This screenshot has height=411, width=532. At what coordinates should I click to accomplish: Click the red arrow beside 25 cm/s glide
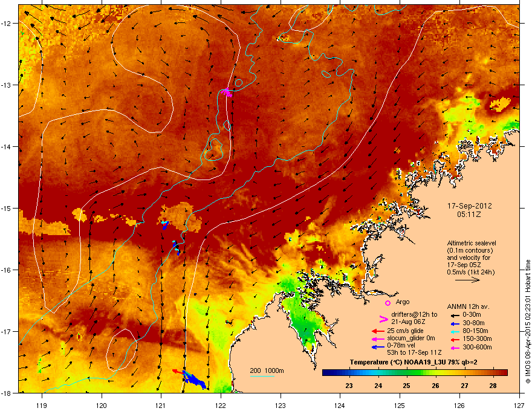pyautogui.click(x=378, y=331)
